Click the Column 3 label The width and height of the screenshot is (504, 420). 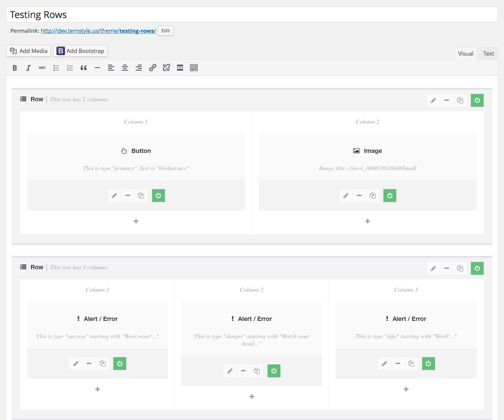point(406,290)
